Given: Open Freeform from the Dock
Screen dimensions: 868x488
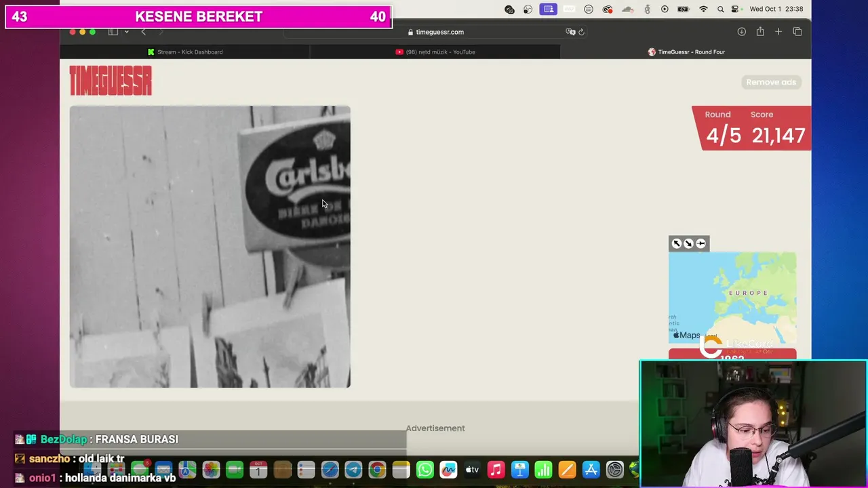Looking at the screenshot, I should 448,469.
